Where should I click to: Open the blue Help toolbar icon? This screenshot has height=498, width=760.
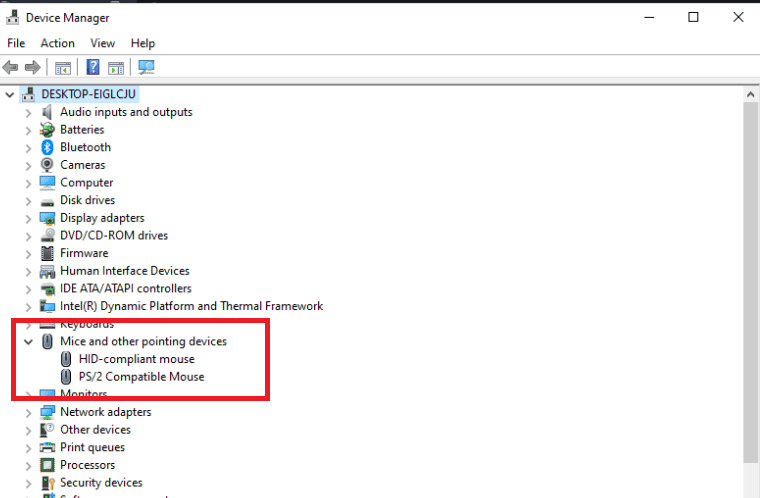(93, 67)
